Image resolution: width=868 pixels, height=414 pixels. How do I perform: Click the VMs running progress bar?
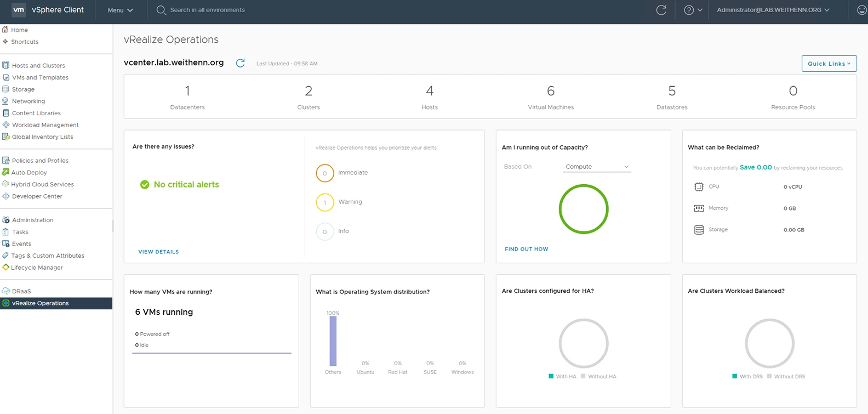tap(212, 353)
